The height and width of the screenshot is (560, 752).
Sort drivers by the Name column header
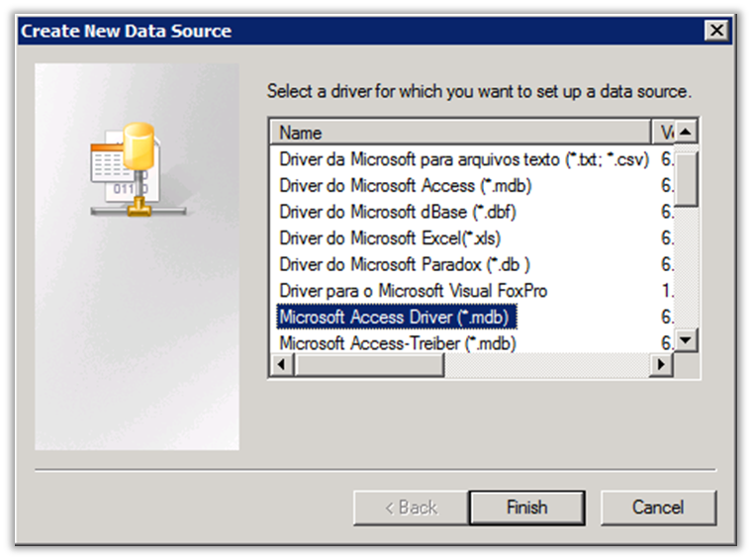(x=461, y=133)
